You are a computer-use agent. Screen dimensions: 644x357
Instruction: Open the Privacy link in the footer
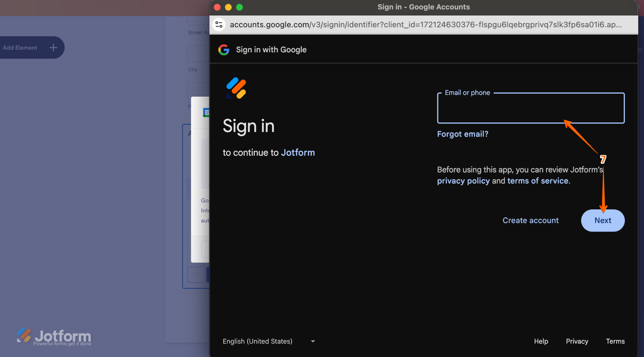(577, 341)
